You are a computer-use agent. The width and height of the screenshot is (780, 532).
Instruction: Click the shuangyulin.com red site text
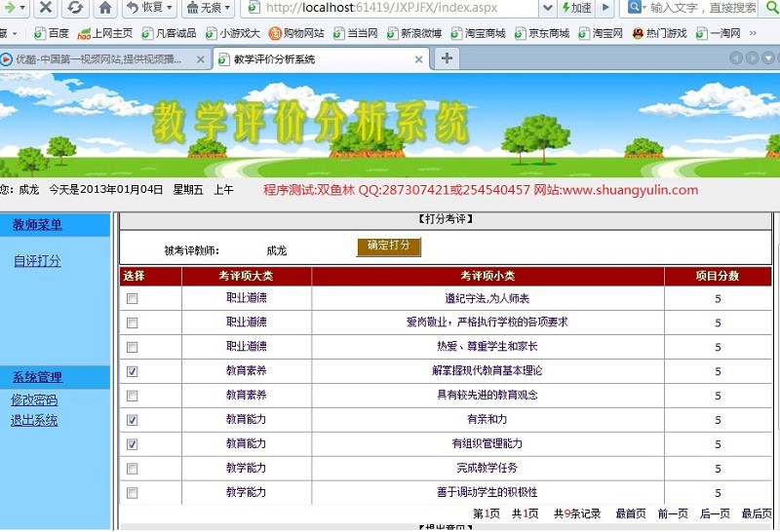pyautogui.click(x=630, y=190)
